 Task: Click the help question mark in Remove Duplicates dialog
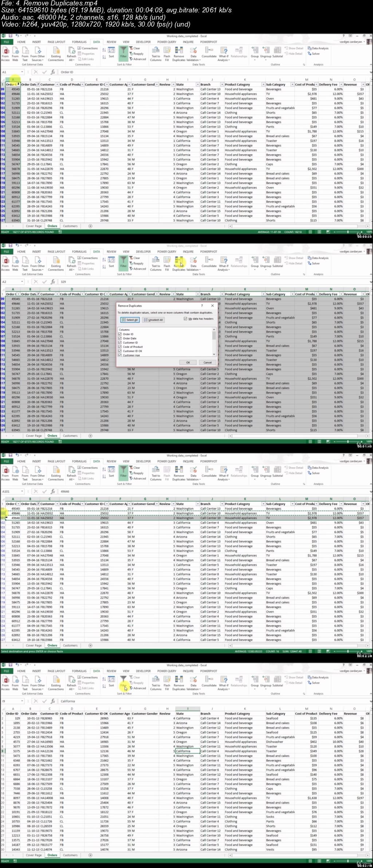[x=202, y=306]
